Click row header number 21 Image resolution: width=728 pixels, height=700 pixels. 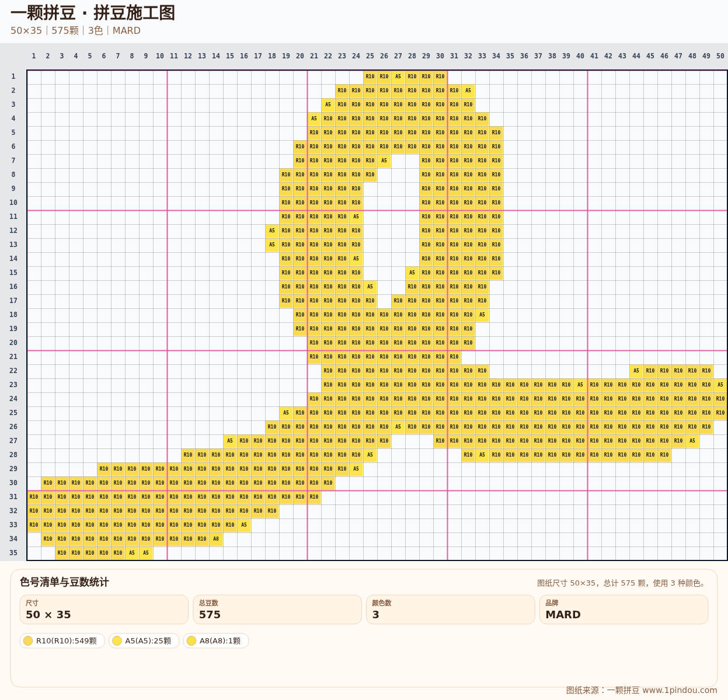[13, 357]
